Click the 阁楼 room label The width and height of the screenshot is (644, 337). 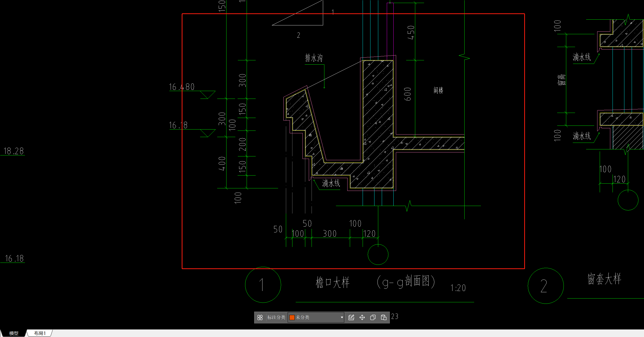point(438,90)
